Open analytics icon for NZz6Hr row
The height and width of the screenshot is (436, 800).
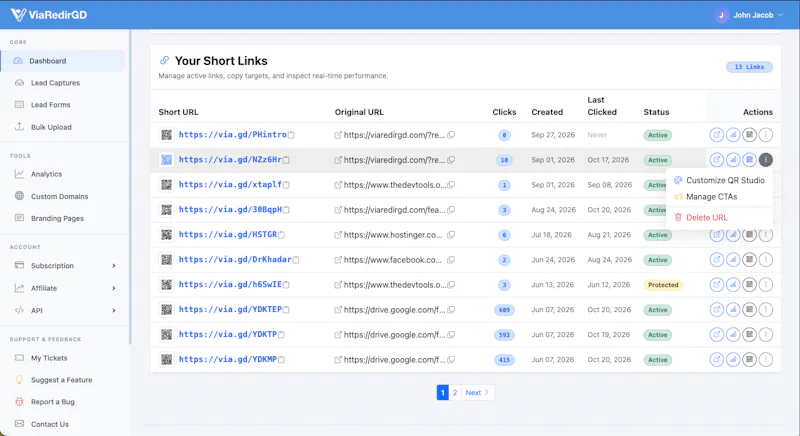[x=733, y=160]
